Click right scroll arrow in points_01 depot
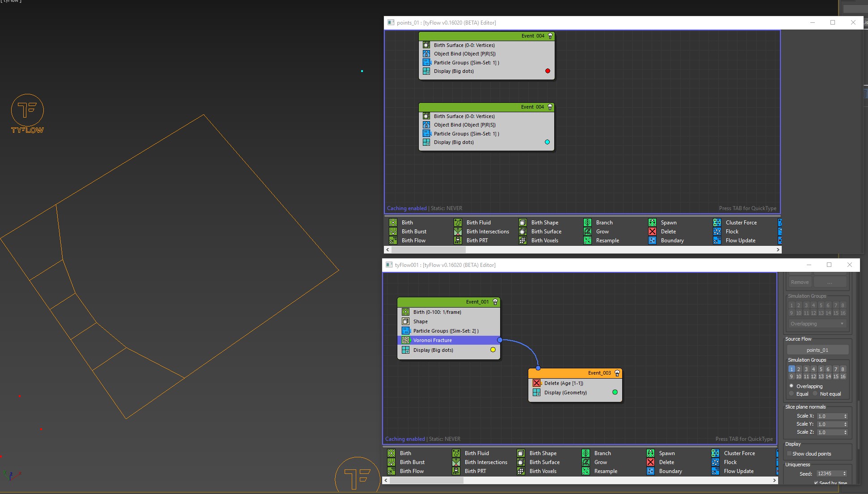868x494 pixels. 778,249
